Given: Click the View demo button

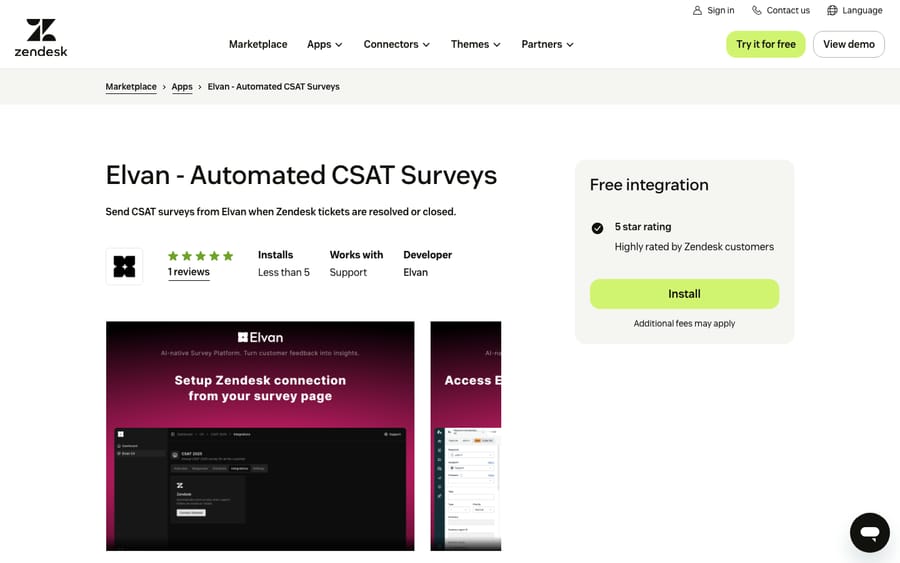Looking at the screenshot, I should 849,44.
